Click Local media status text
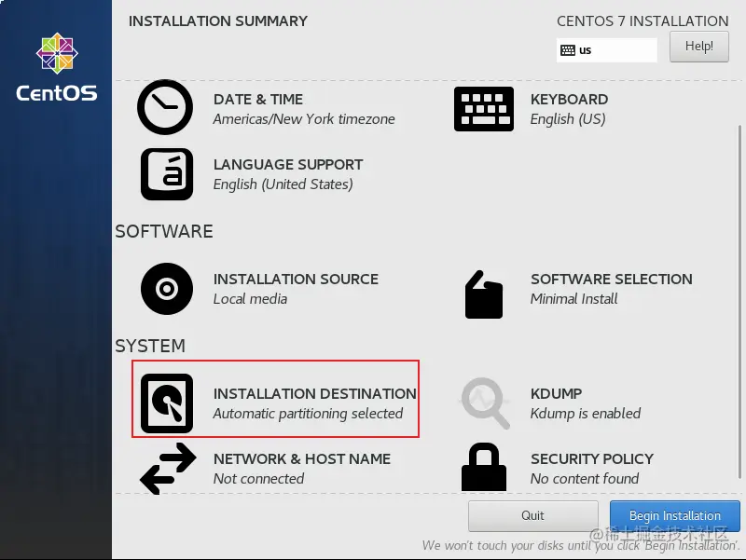Screen dimensions: 746x560 pyautogui.click(x=250, y=298)
